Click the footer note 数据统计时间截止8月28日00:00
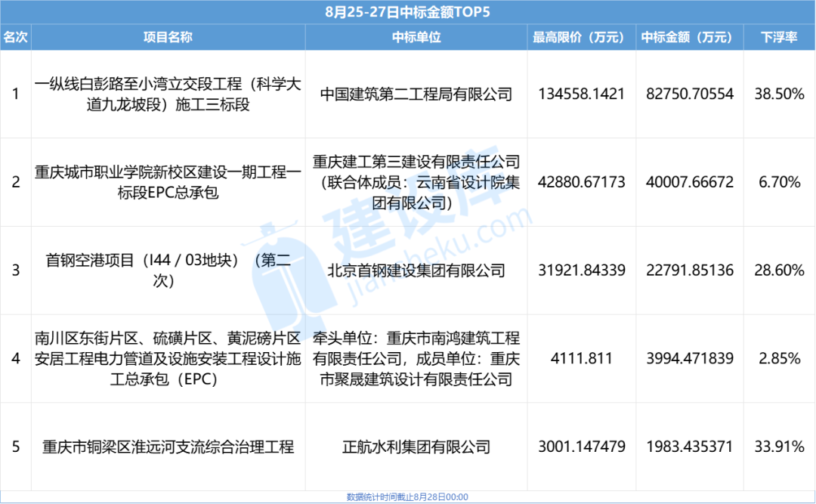 pyautogui.click(x=408, y=497)
